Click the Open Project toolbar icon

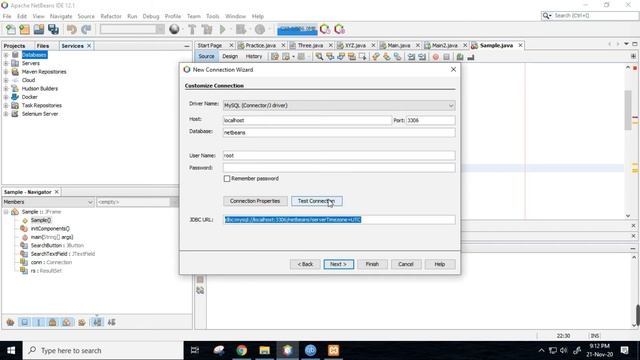39,29
